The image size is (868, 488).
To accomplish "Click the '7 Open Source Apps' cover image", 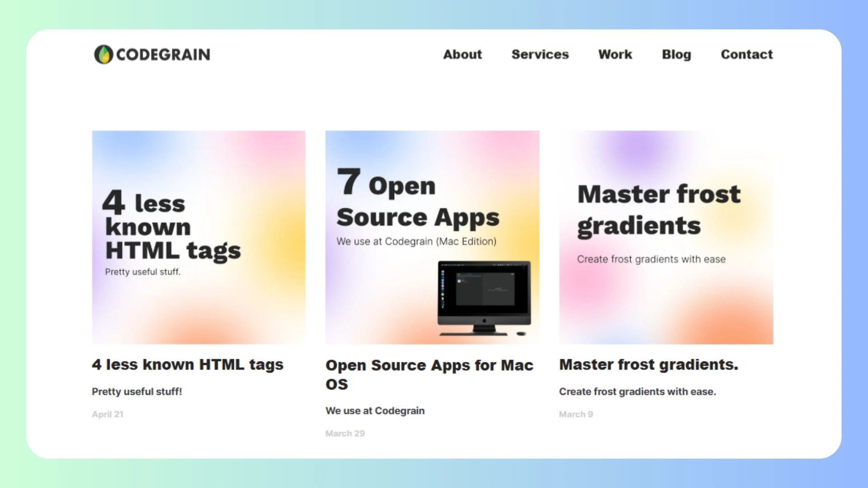I will pyautogui.click(x=432, y=237).
